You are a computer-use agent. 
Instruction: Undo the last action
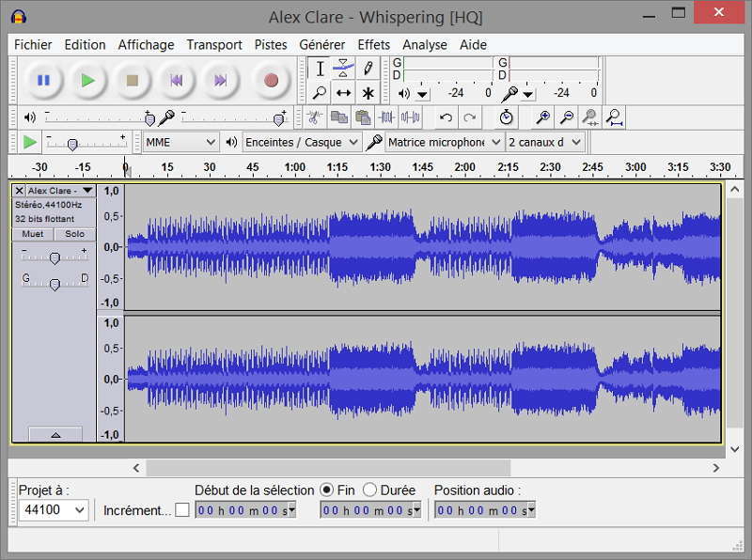[446, 117]
